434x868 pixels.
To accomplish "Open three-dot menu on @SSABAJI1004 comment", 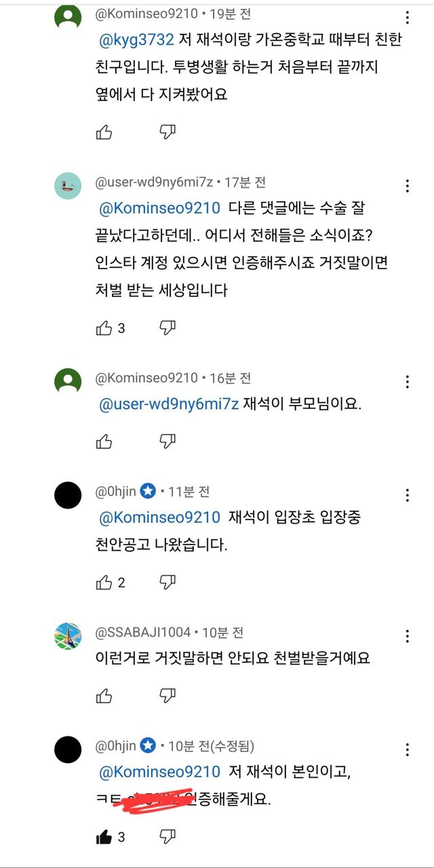I will coord(407,636).
